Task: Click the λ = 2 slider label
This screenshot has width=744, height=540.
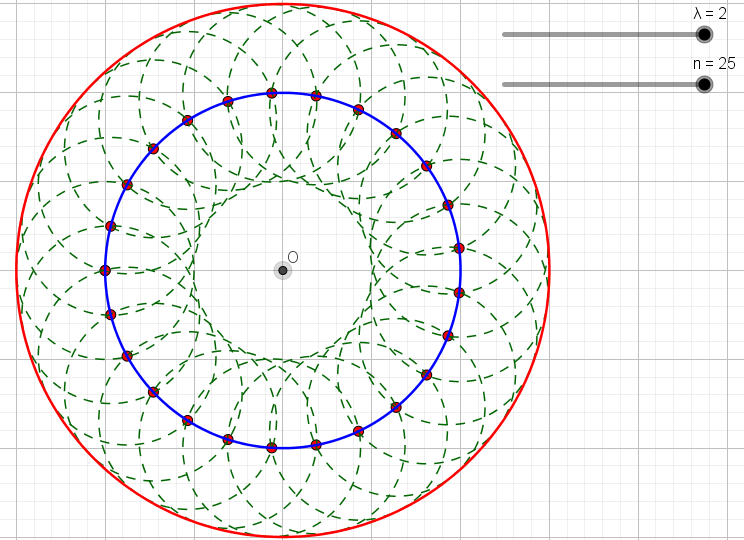Action: click(710, 13)
